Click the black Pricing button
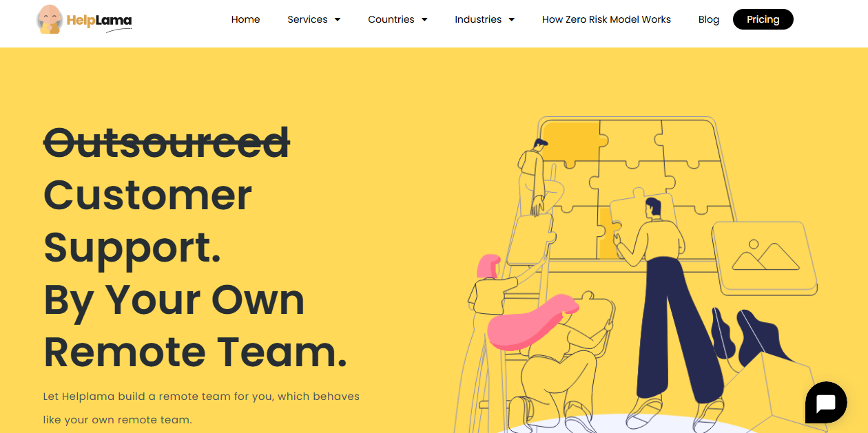The height and width of the screenshot is (433, 868). click(x=763, y=19)
